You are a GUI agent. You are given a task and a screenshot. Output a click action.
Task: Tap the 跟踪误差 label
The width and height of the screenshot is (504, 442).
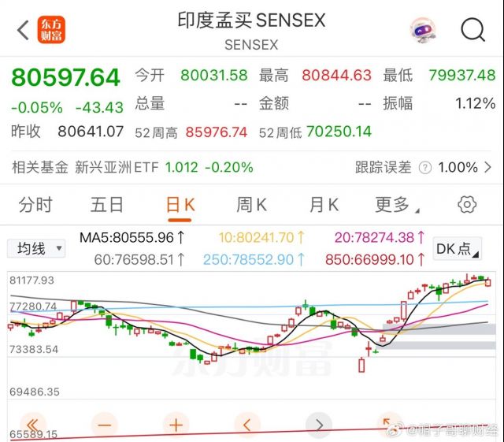pos(384,168)
